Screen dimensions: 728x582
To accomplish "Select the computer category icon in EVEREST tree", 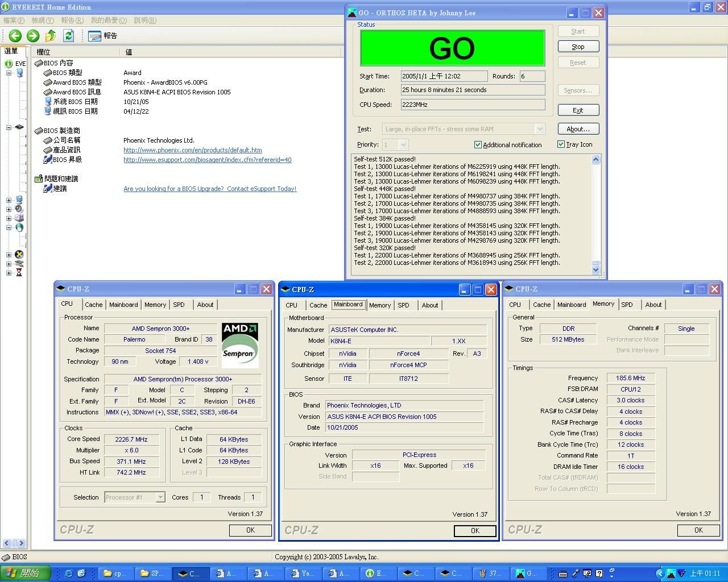I will click(19, 73).
